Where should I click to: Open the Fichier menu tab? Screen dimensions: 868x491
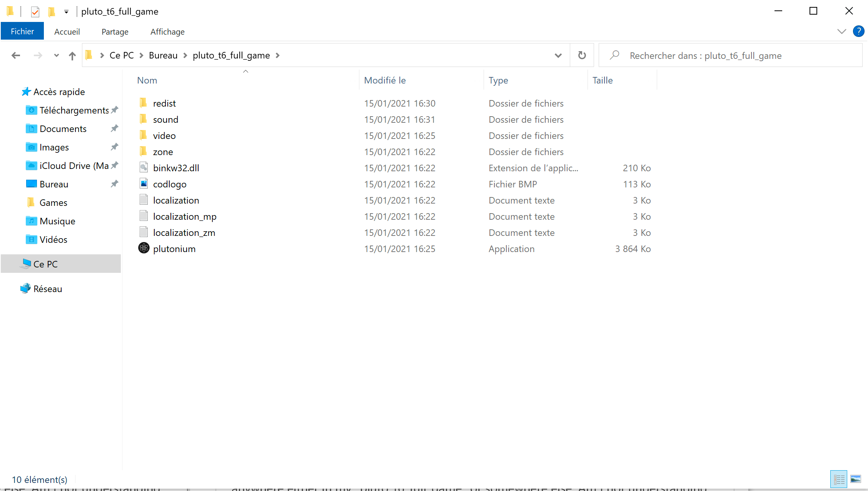click(22, 31)
